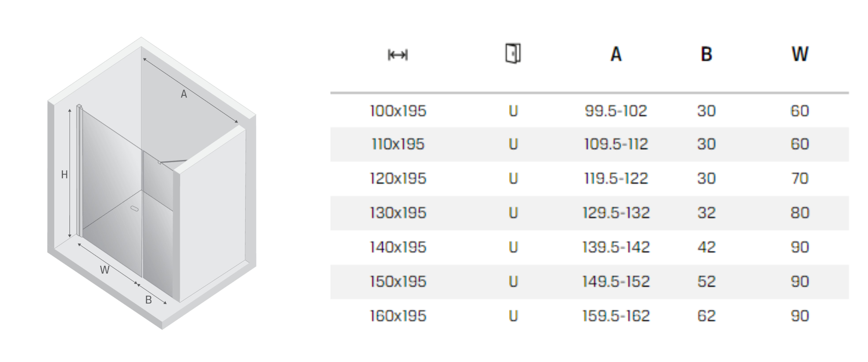This screenshot has height=362, width=868.
Task: Select the column B header
Action: pyautogui.click(x=707, y=54)
